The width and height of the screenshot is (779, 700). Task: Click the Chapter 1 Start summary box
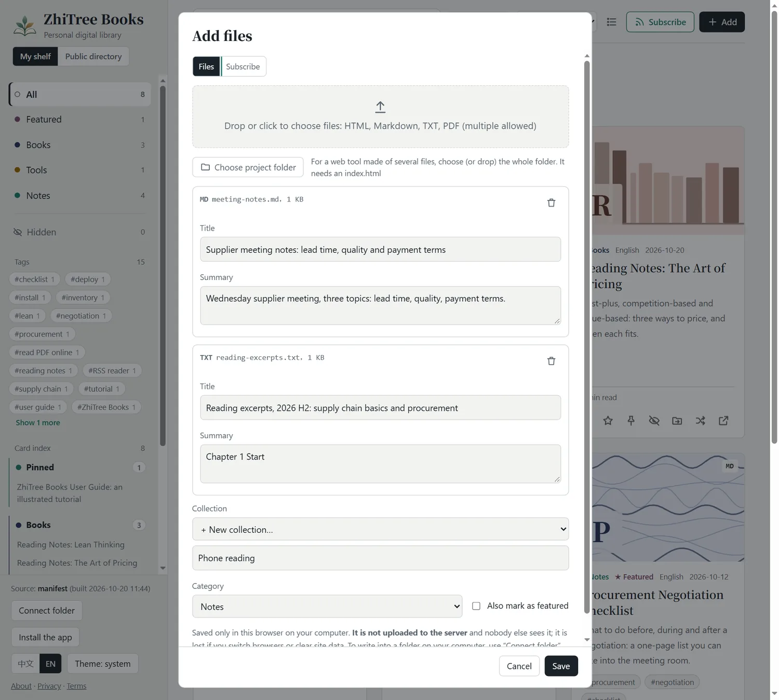(x=380, y=464)
